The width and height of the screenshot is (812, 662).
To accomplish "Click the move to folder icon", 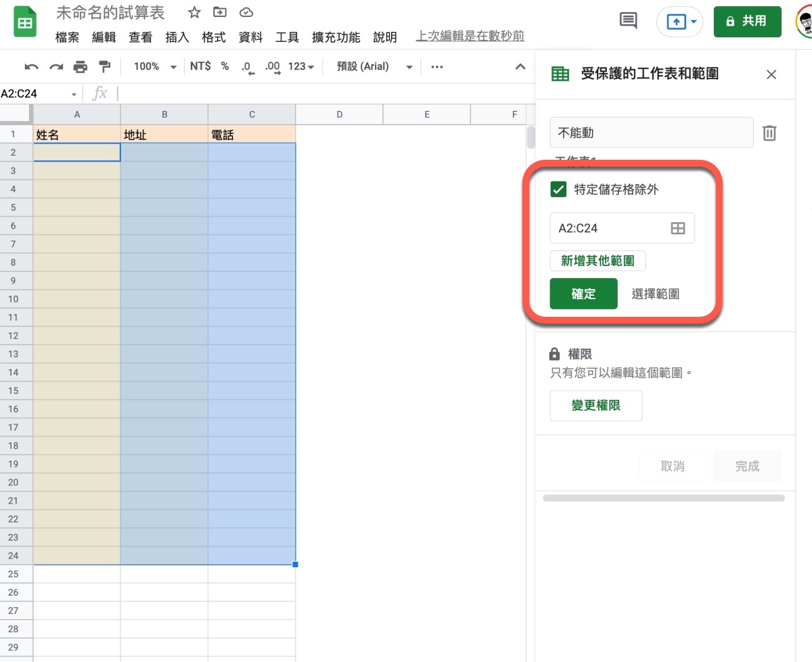I will click(x=220, y=13).
